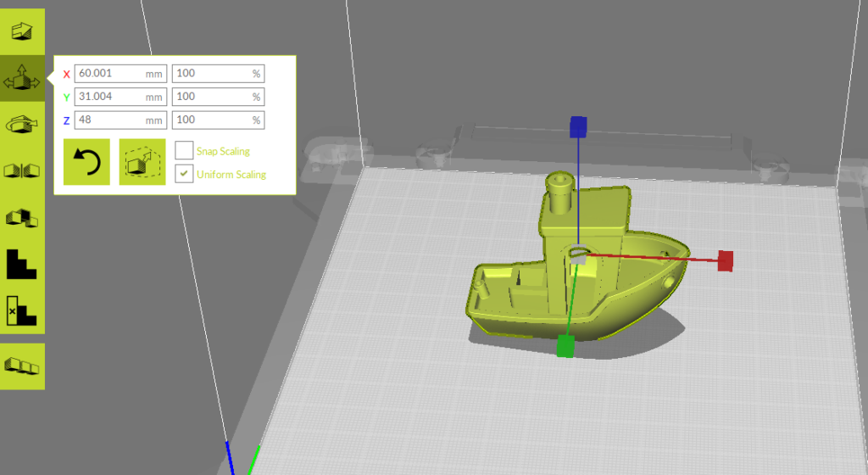The image size is (868, 475).
Task: Enable the Snap Scaling checkbox
Action: (x=184, y=151)
